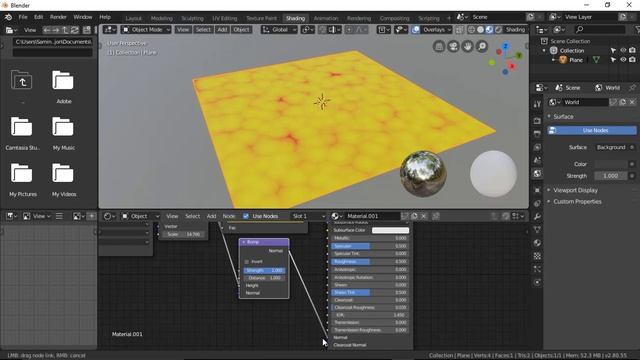Open the File menu
Screen dimensions: 640x360
(x=23, y=17)
